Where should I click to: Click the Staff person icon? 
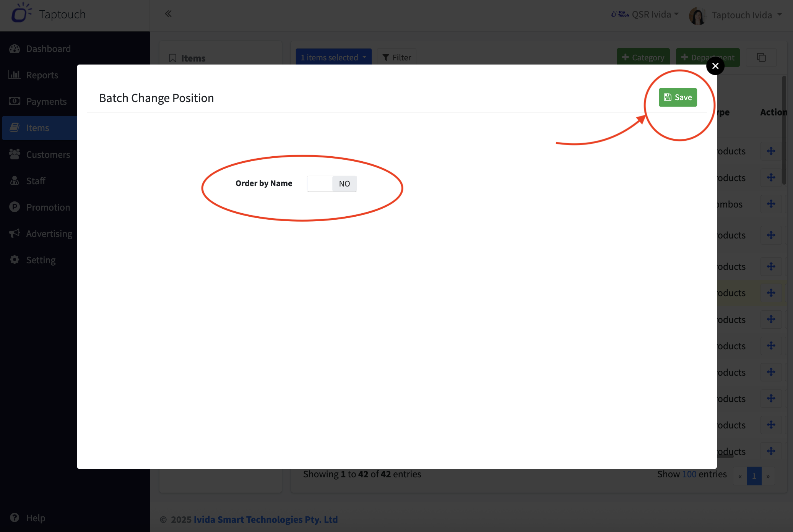(15, 181)
